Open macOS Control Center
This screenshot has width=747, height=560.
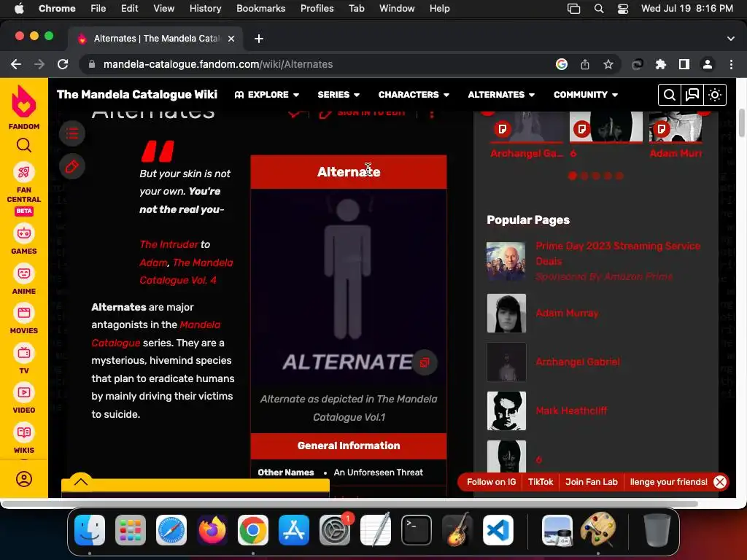623,9
